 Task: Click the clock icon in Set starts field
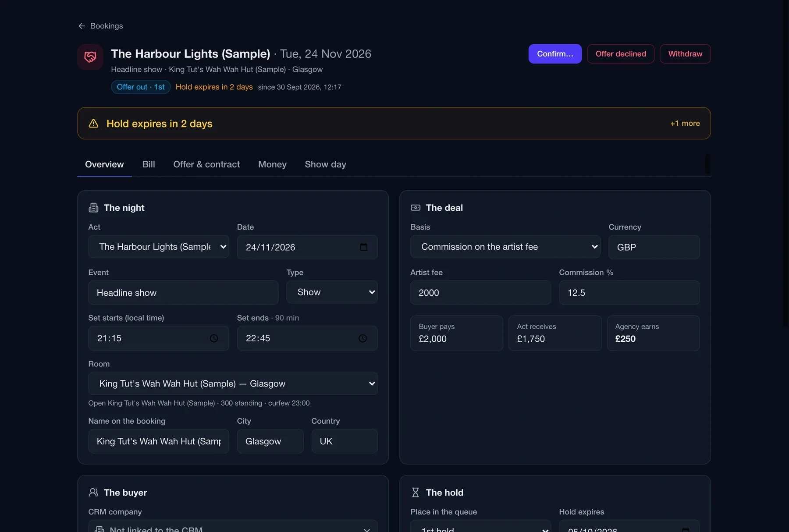pos(214,338)
